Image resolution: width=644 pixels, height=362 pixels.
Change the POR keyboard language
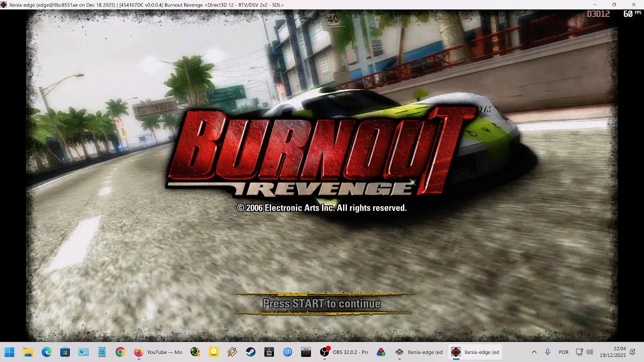563,352
